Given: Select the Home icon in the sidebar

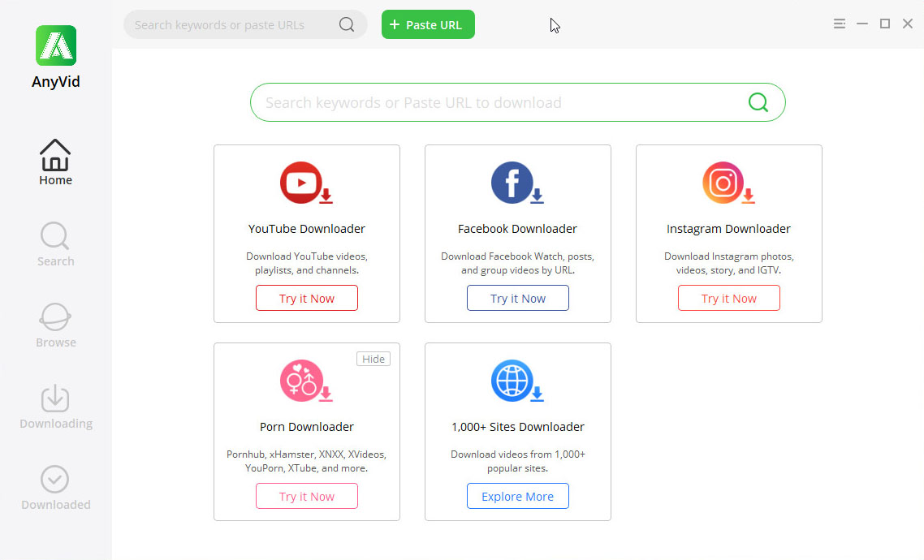Looking at the screenshot, I should pos(55,154).
